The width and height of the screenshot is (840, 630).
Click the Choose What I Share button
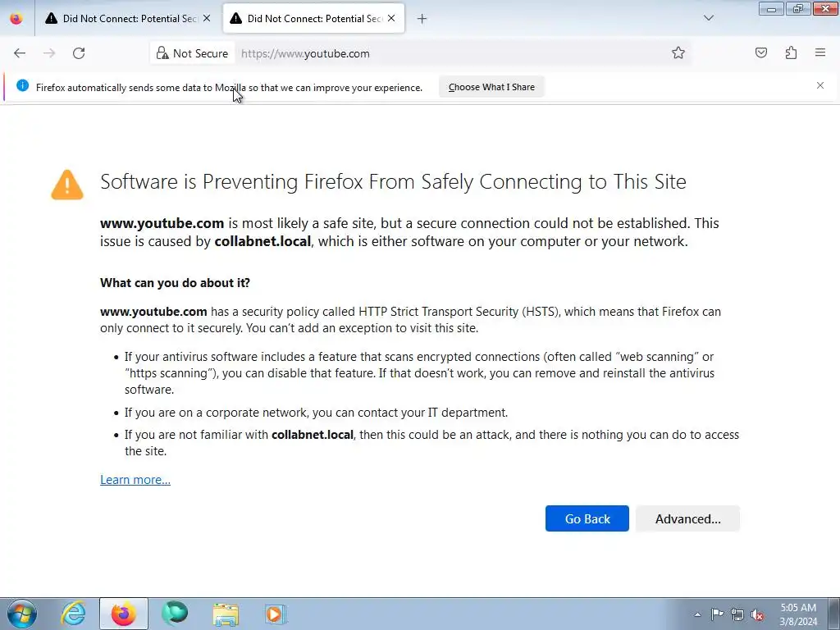click(x=491, y=87)
